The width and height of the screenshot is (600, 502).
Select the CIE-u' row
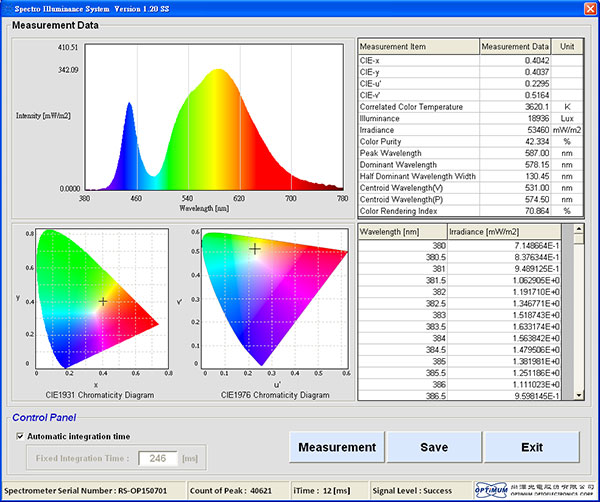point(471,83)
